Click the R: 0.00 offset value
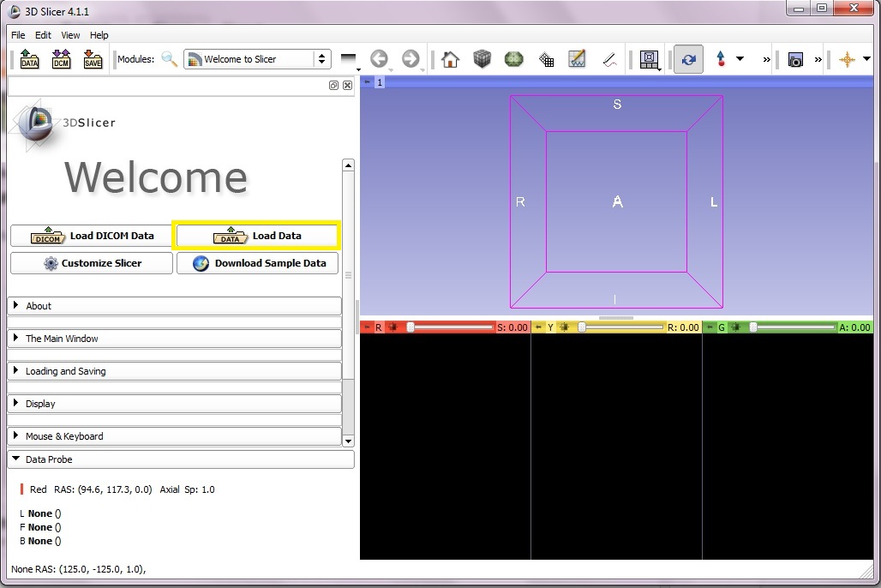The height and width of the screenshot is (588, 881). (x=683, y=327)
